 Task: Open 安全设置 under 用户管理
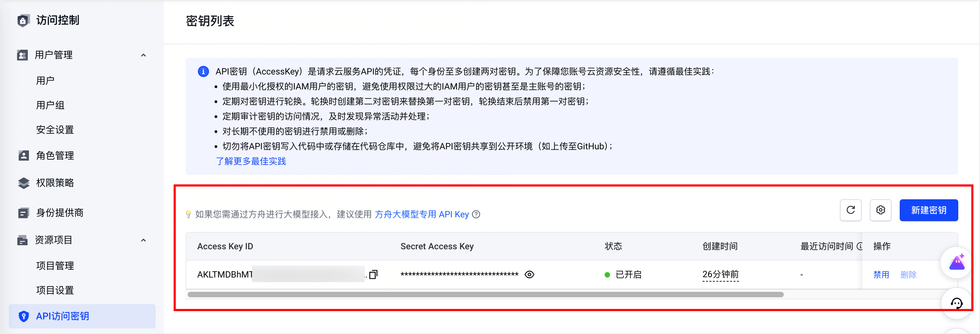click(55, 130)
